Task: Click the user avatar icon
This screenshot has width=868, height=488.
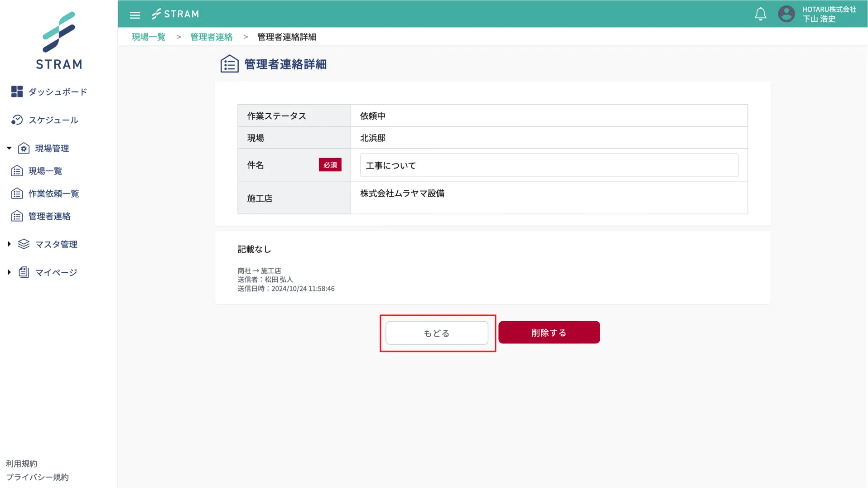Action: pos(786,14)
